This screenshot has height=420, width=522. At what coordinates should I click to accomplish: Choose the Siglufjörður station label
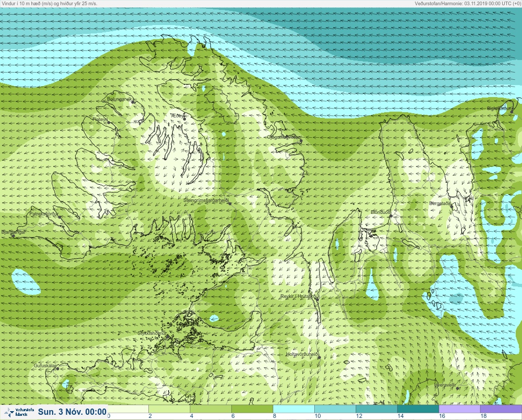click(499, 109)
